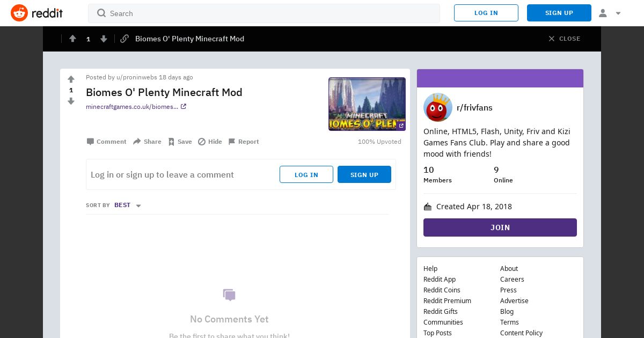Click the header LOG IN button

coord(486,13)
